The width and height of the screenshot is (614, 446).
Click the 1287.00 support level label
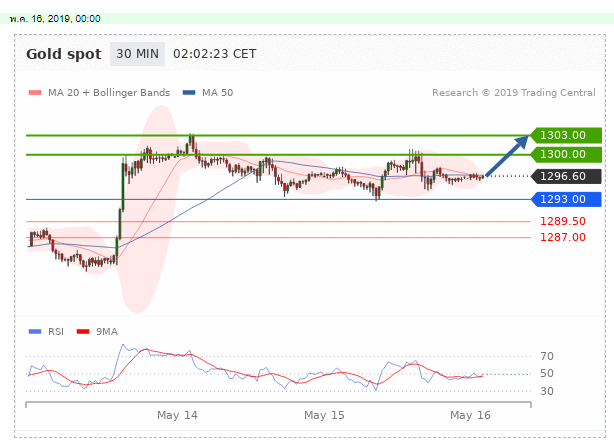pyautogui.click(x=563, y=237)
